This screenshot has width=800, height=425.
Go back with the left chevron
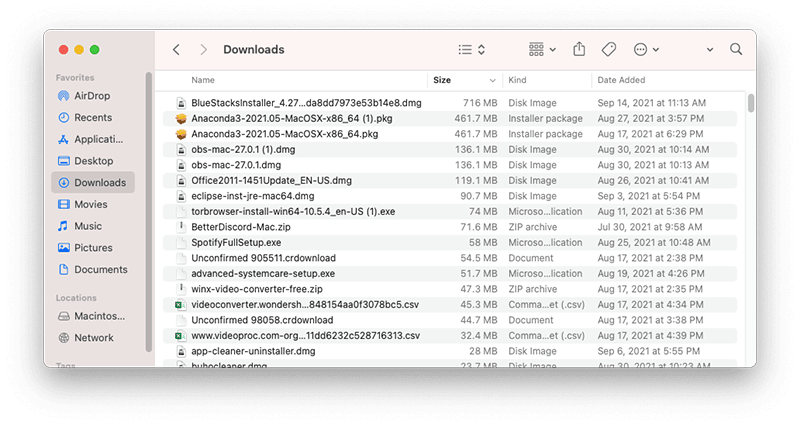[177, 49]
